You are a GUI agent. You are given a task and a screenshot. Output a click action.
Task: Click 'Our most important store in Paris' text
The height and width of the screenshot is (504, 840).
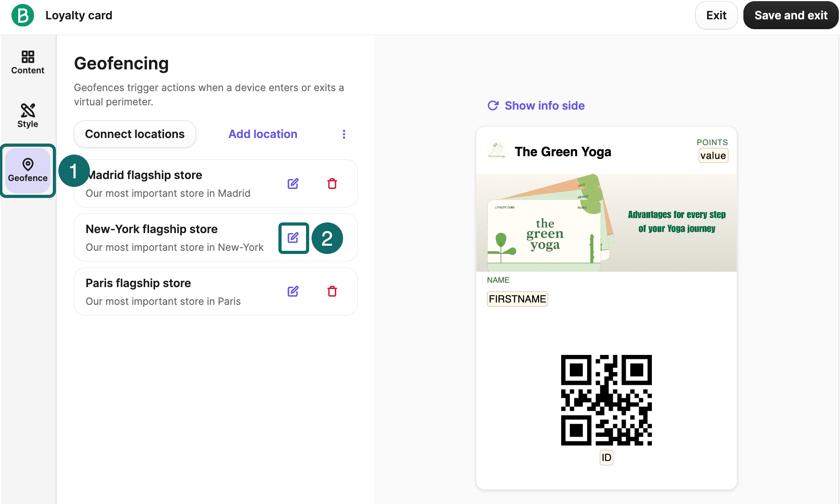point(163,301)
